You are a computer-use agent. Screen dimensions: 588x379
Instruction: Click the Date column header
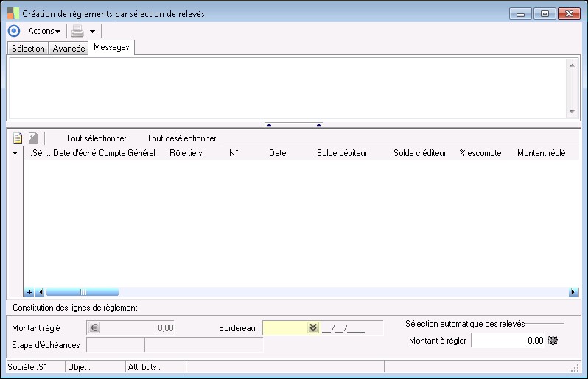(278, 153)
